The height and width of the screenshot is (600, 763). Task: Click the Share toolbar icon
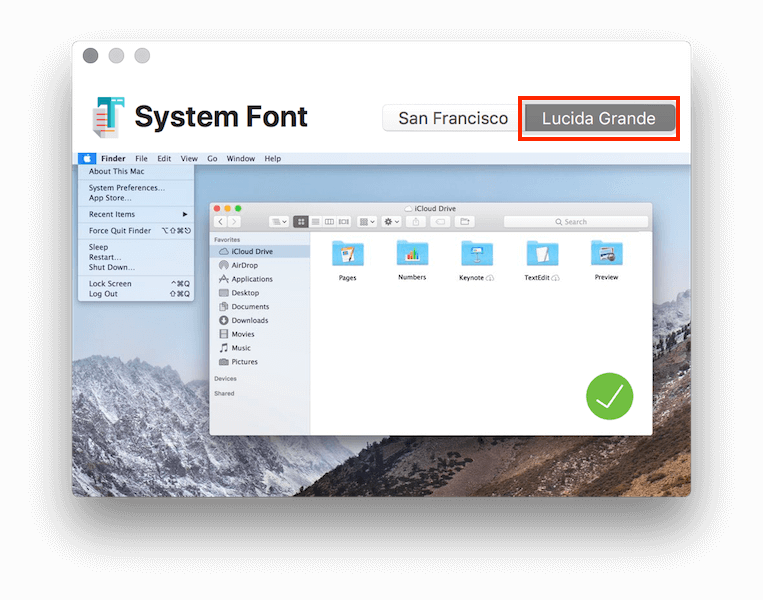[416, 222]
